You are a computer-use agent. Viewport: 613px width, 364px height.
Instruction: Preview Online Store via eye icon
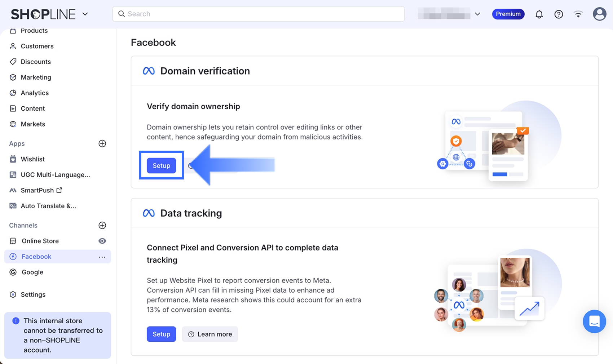[102, 241]
